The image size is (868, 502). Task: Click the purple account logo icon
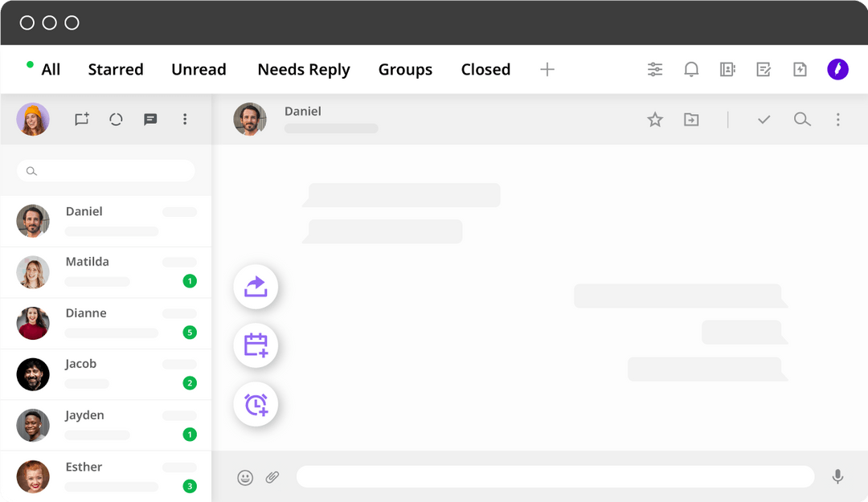point(837,69)
